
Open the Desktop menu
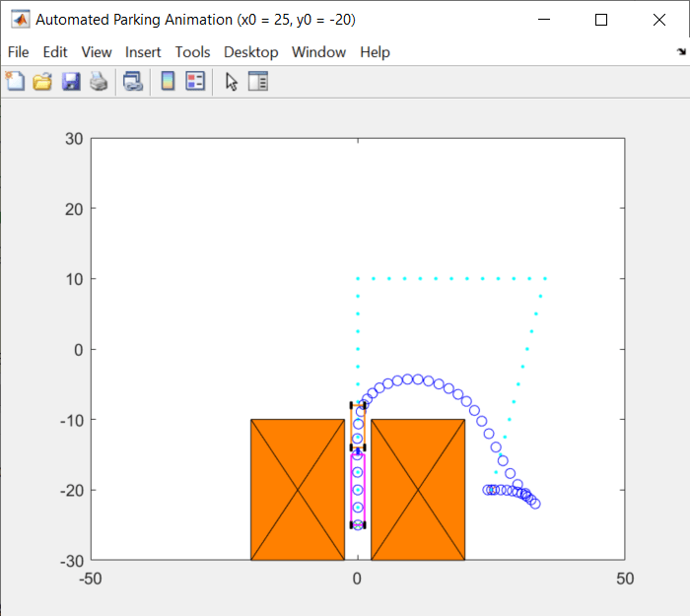pyautogui.click(x=251, y=52)
